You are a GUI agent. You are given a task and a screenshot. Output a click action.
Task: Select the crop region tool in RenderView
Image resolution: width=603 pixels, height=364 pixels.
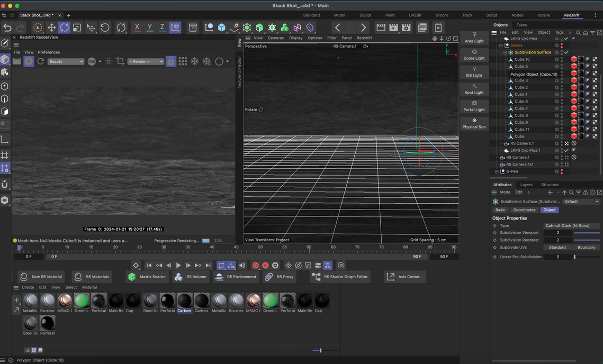pos(120,61)
